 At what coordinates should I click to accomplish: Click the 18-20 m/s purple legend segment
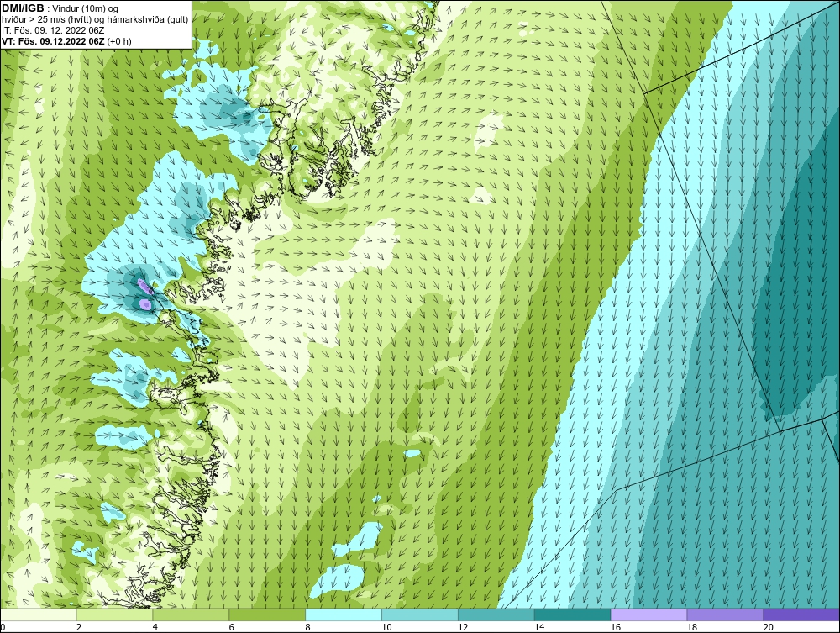(x=726, y=615)
